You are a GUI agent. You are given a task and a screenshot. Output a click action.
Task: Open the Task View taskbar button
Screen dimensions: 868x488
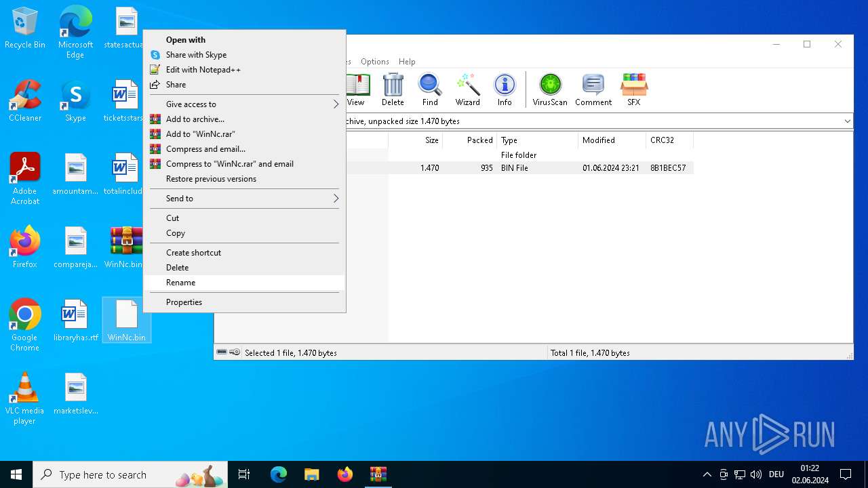pyautogui.click(x=244, y=474)
